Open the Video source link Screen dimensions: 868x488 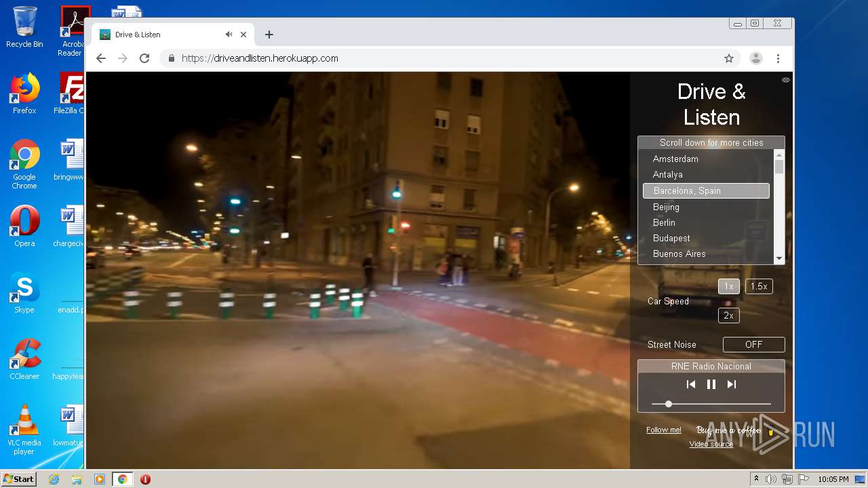click(x=711, y=444)
